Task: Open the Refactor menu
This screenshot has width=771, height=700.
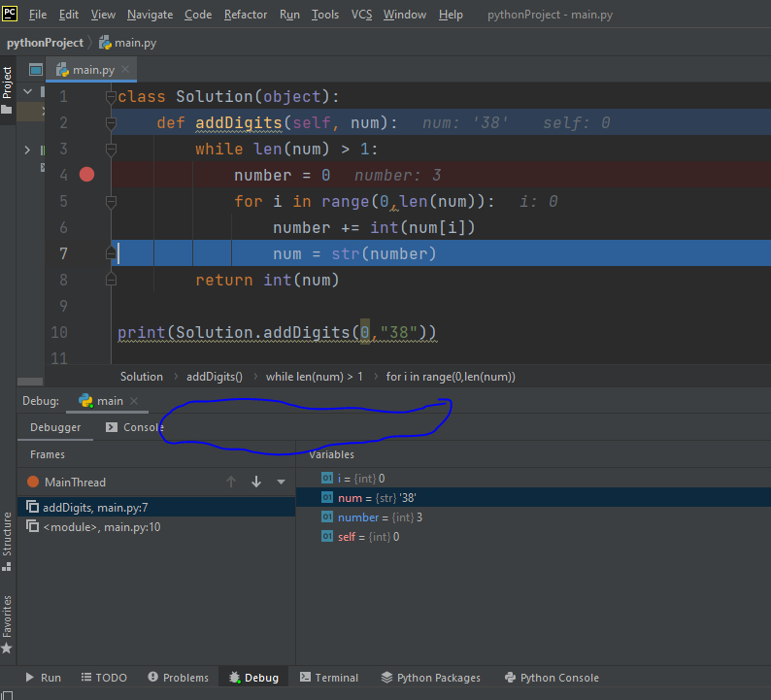Action: (246, 15)
